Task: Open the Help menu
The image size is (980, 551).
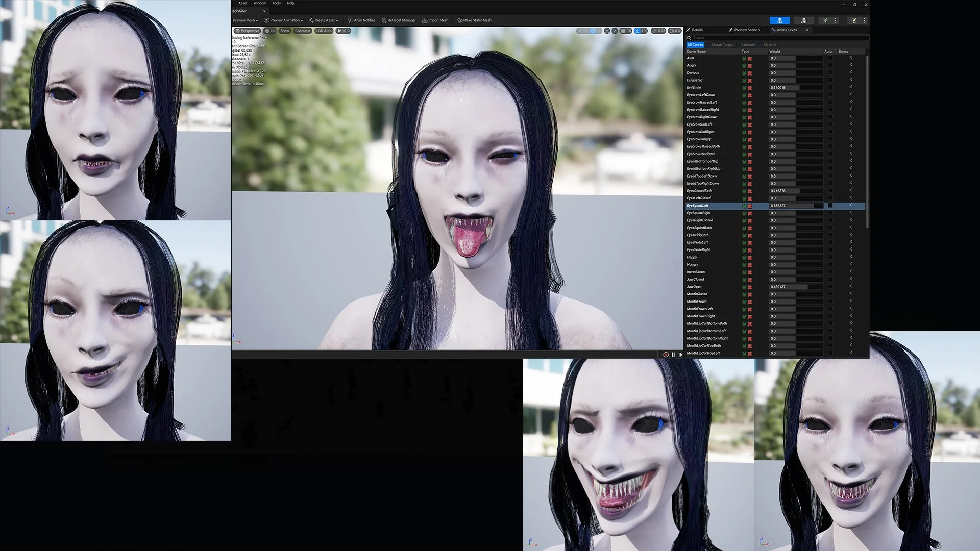Action: (x=290, y=3)
